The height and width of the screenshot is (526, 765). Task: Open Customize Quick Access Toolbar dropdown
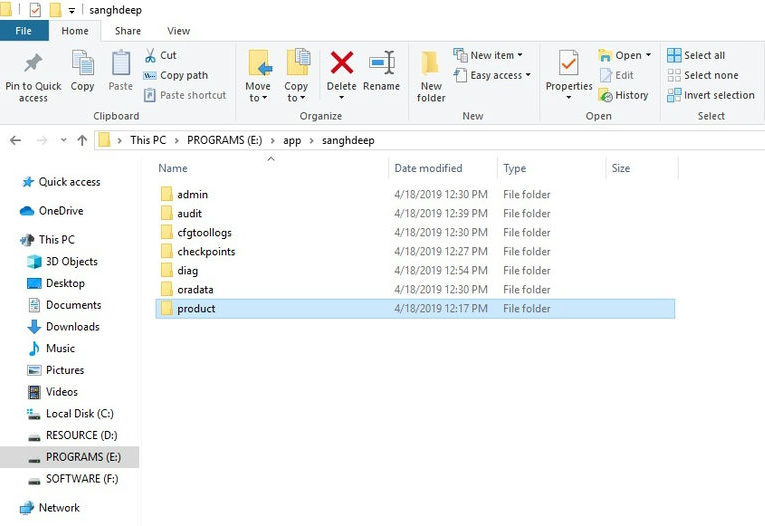(71, 10)
